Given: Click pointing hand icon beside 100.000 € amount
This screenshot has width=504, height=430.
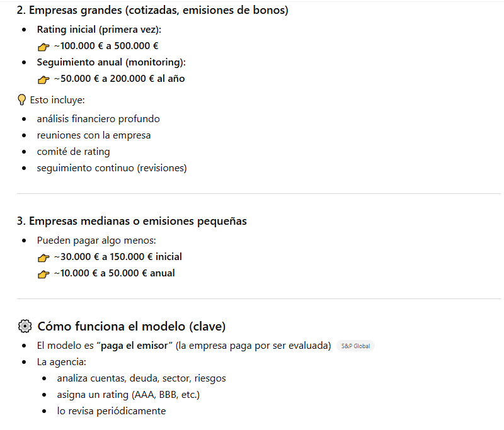Looking at the screenshot, I should coord(43,47).
